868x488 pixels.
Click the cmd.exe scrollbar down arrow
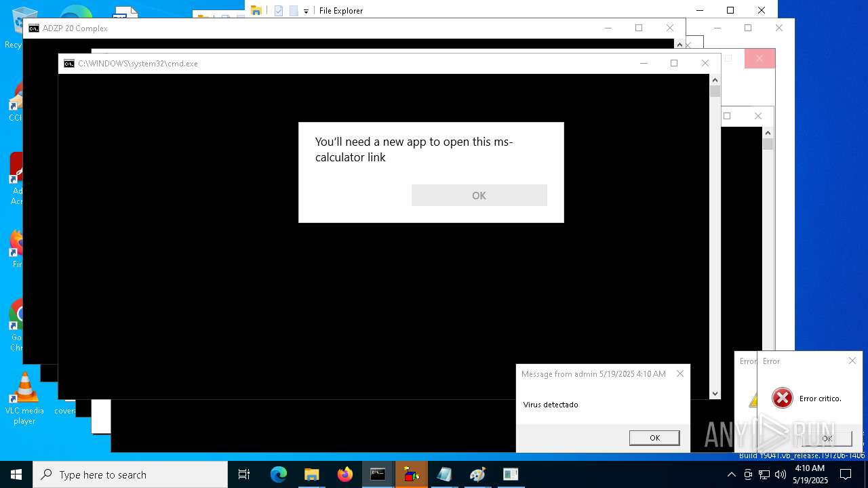click(715, 393)
